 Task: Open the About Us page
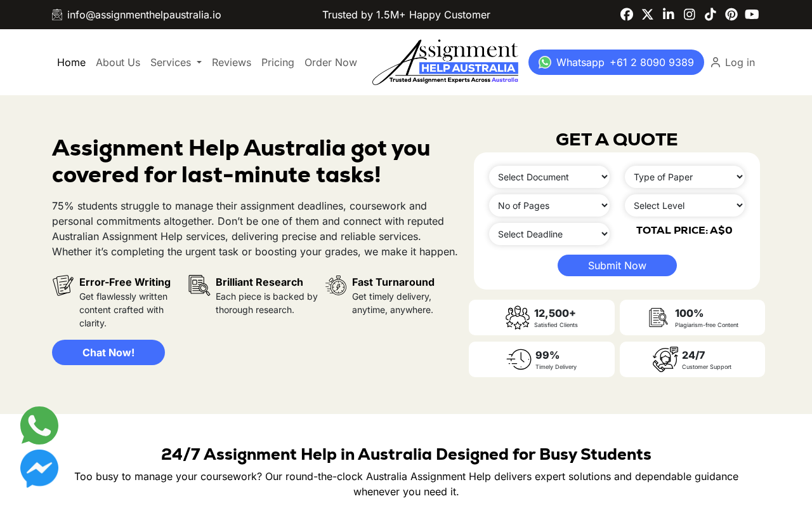(118, 62)
